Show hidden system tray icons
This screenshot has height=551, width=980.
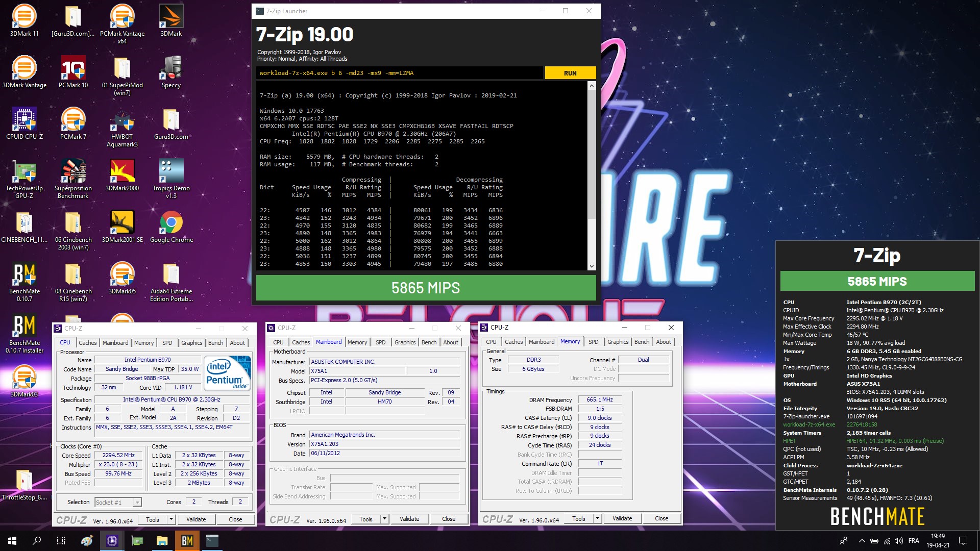(x=862, y=541)
